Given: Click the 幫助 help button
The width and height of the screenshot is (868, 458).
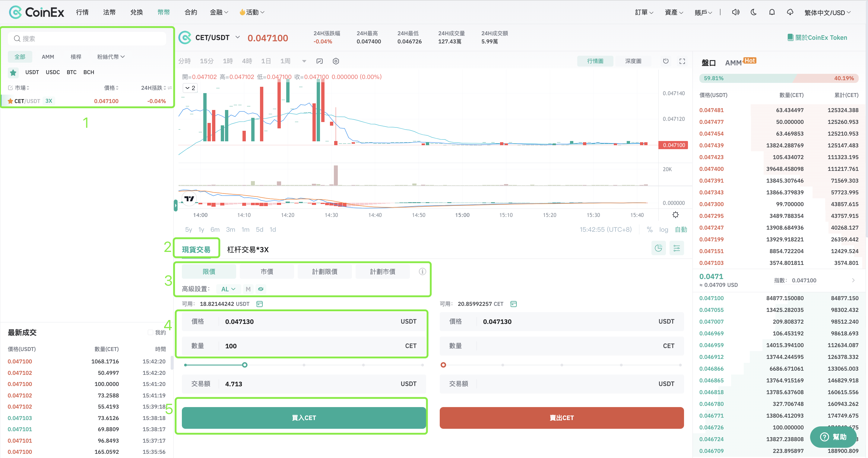Looking at the screenshot, I should point(833,437).
